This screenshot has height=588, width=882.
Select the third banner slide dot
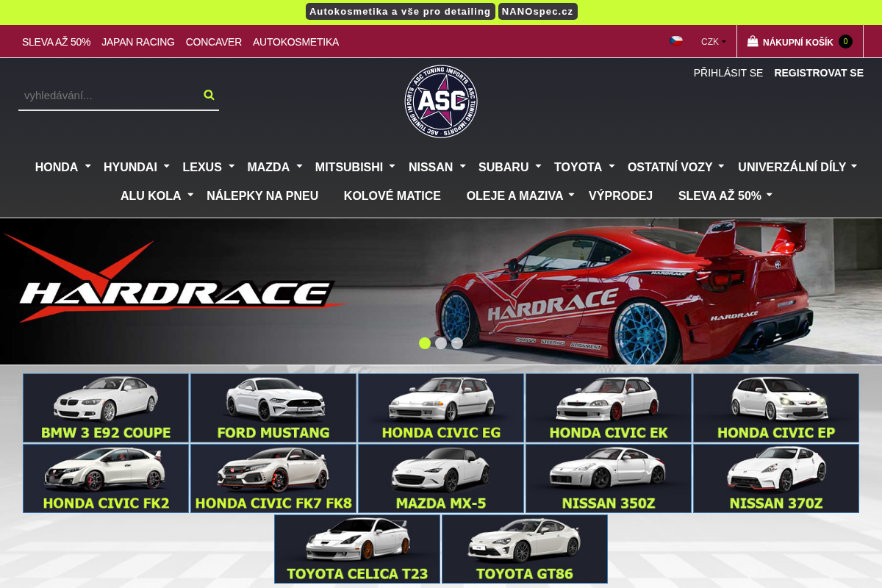[x=457, y=343]
